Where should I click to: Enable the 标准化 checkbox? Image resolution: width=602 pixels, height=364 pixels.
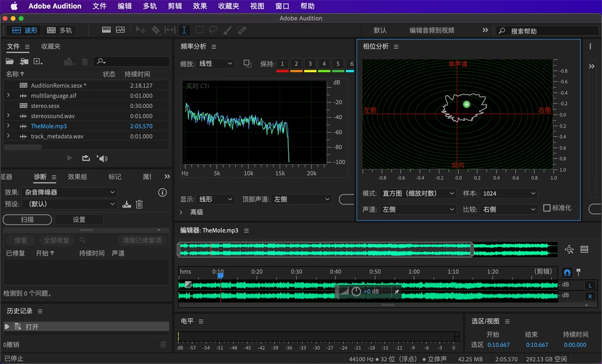(547, 208)
